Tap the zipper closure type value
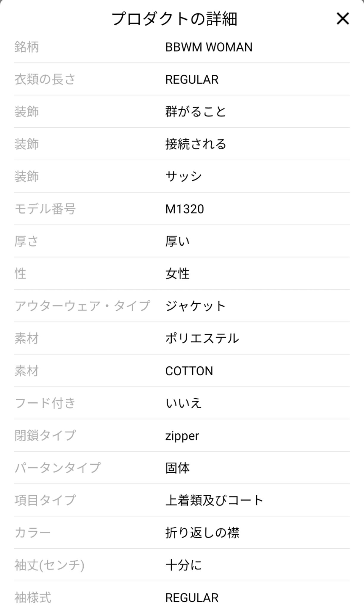Image resolution: width=364 pixels, height=610 pixels. coord(182,436)
